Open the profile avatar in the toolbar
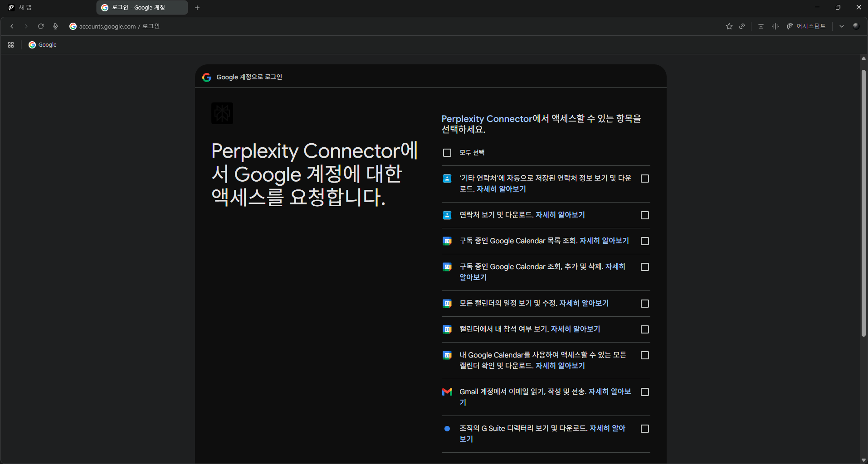 [856, 26]
